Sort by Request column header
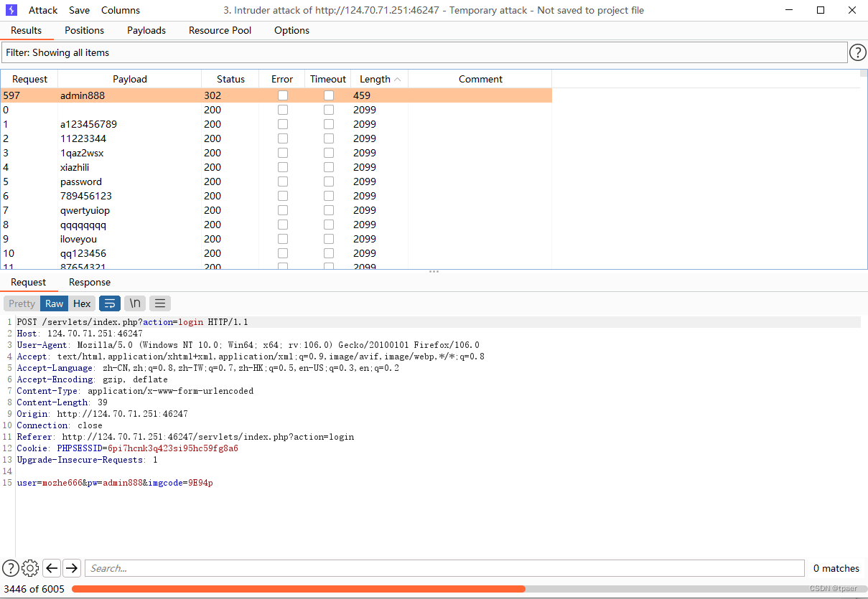The image size is (868, 599). coord(29,79)
